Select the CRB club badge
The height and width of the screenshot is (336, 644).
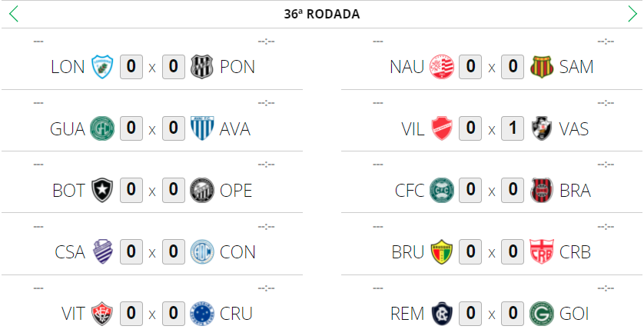(x=542, y=251)
